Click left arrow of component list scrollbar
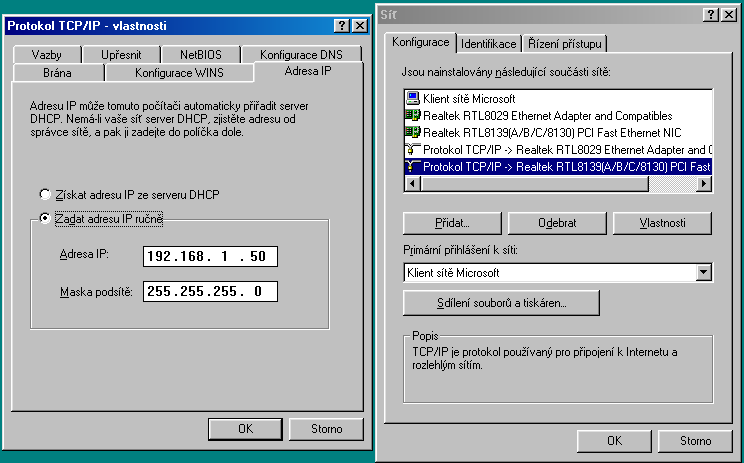 [x=412, y=183]
